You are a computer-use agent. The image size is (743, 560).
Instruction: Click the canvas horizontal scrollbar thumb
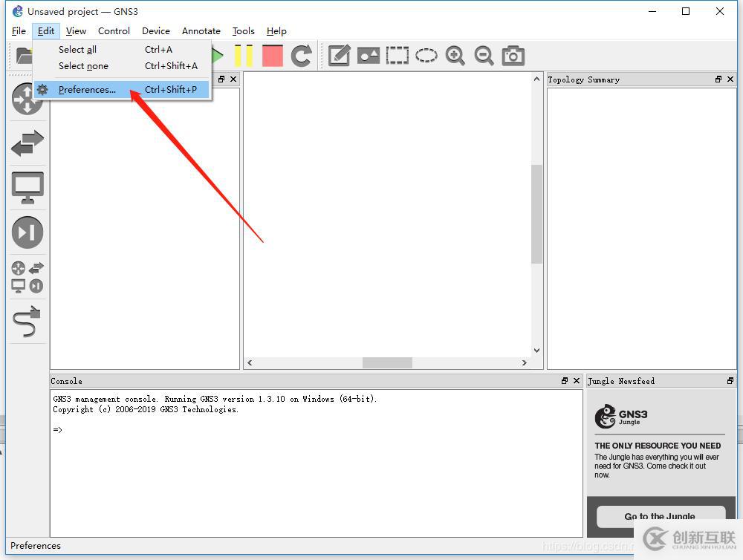click(387, 363)
